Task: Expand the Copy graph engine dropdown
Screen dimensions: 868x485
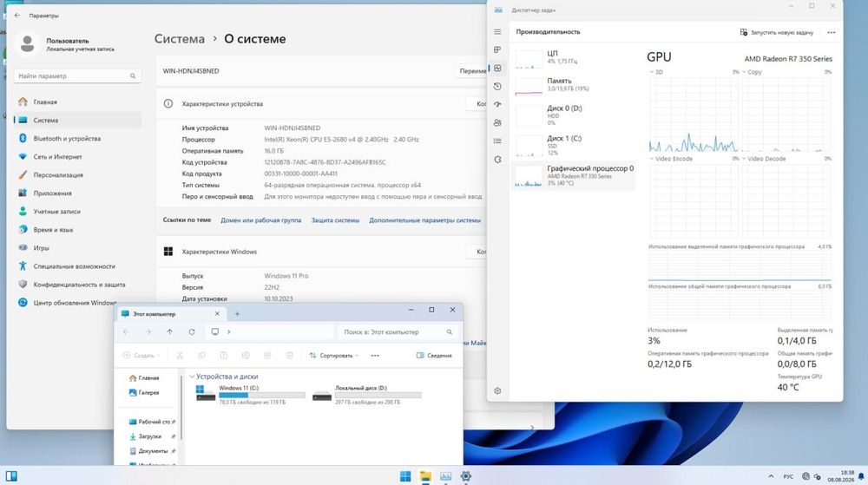Action: (x=751, y=72)
